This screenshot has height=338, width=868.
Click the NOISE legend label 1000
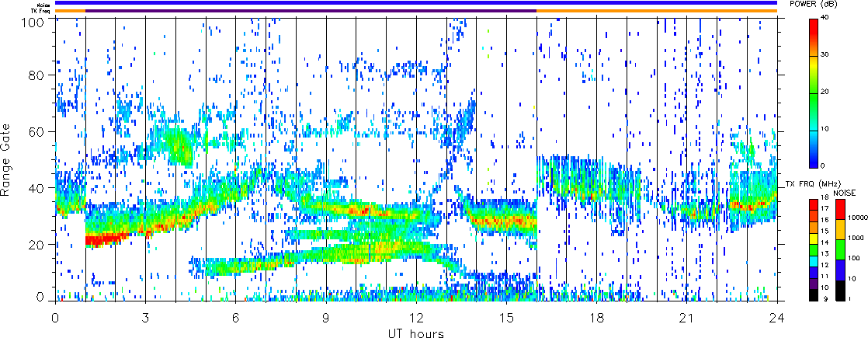click(x=856, y=239)
